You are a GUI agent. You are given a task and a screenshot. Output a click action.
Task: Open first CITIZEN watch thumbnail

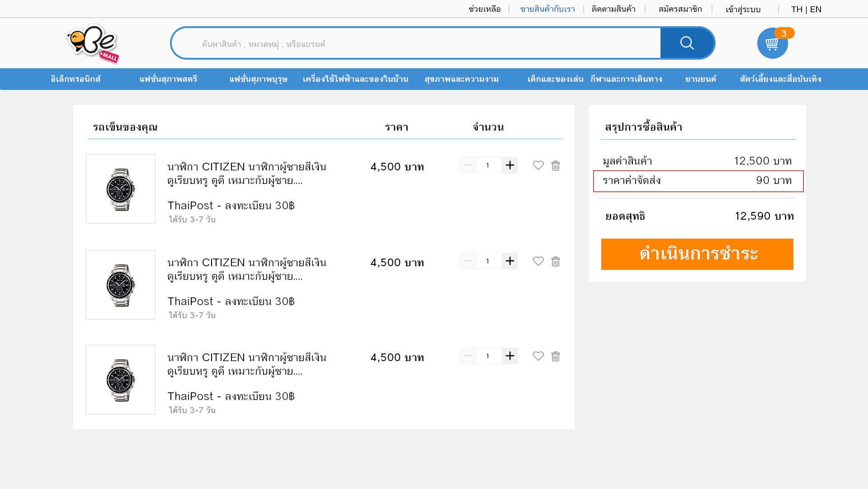pyautogui.click(x=121, y=189)
